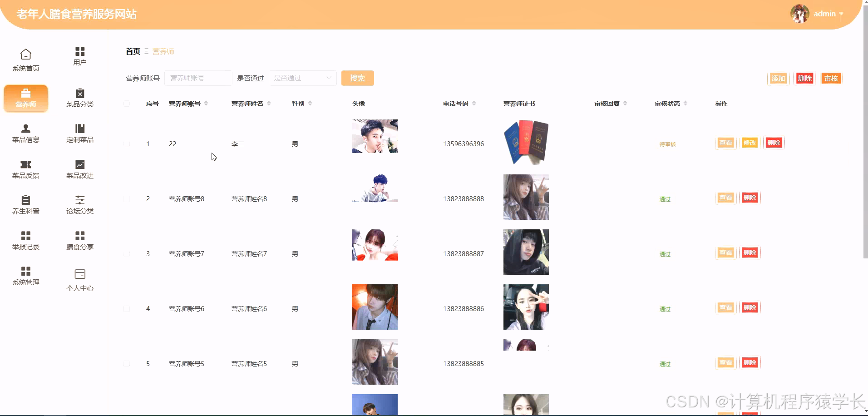This screenshot has width=868, height=416.
Task: Select the 营养师 breadcrumb item
Action: (x=163, y=51)
